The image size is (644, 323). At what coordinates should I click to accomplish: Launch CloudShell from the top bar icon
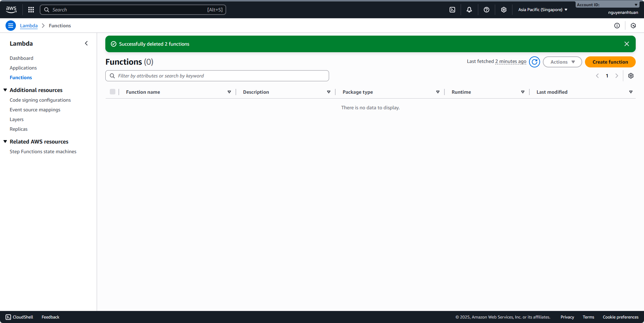click(x=452, y=10)
